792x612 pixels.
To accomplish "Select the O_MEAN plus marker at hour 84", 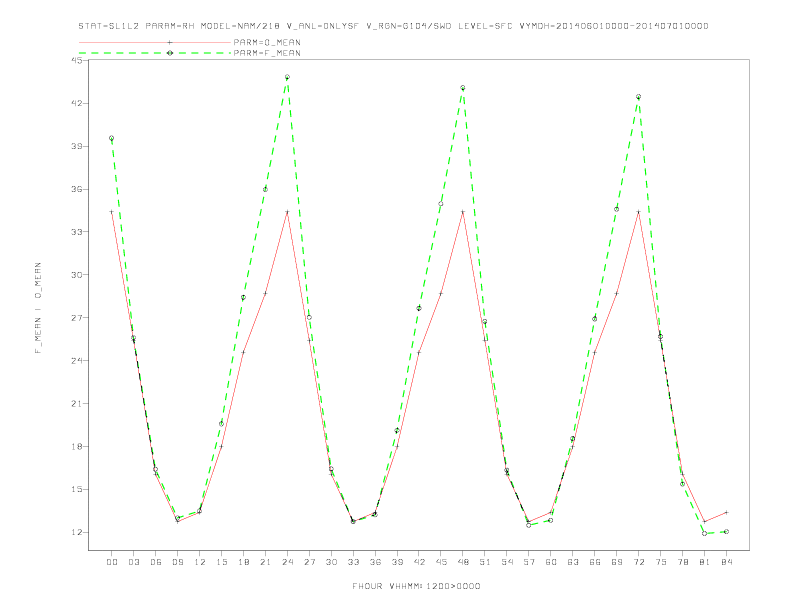I will [726, 512].
